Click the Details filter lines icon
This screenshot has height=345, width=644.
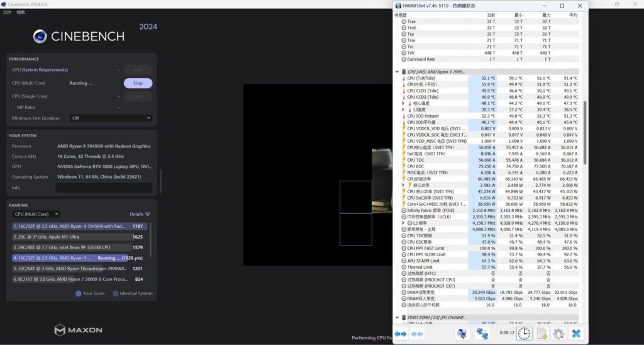tap(147, 214)
